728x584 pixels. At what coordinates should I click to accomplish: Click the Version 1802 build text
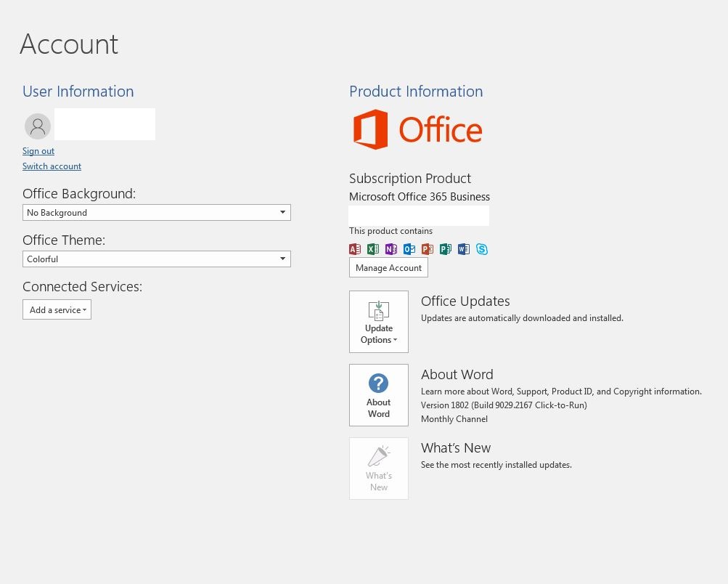pos(504,405)
